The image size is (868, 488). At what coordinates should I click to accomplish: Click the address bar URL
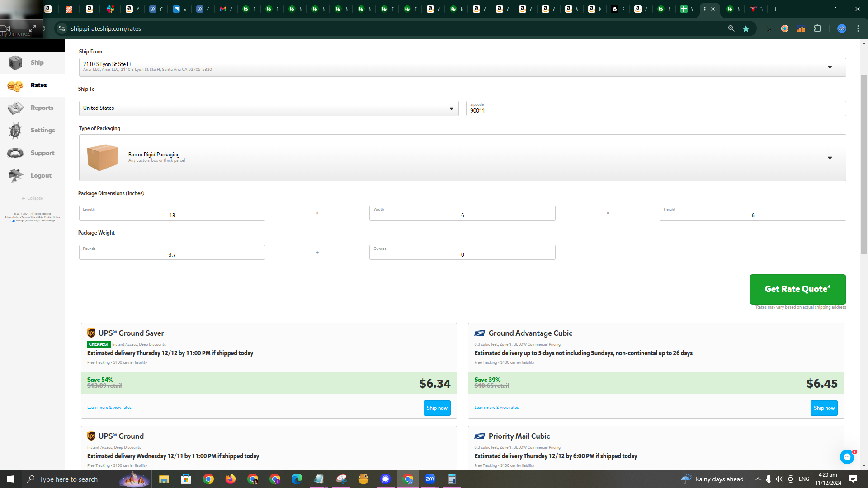pyautogui.click(x=106, y=29)
